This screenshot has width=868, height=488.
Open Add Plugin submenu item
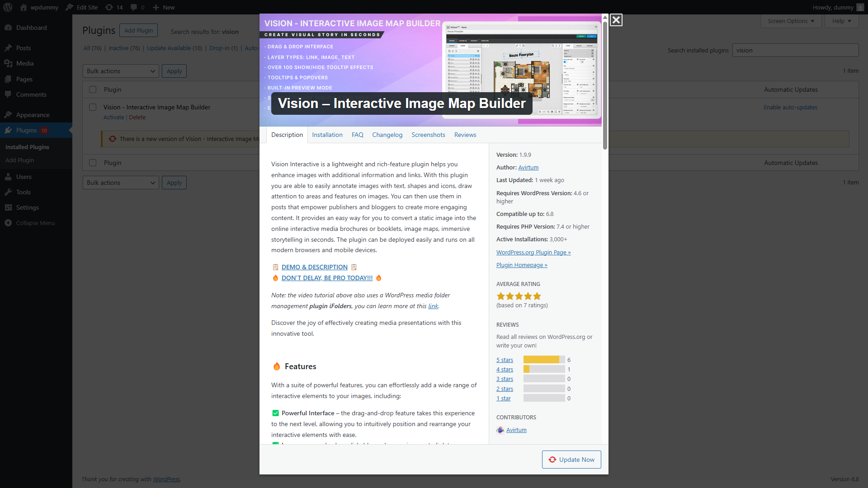19,160
